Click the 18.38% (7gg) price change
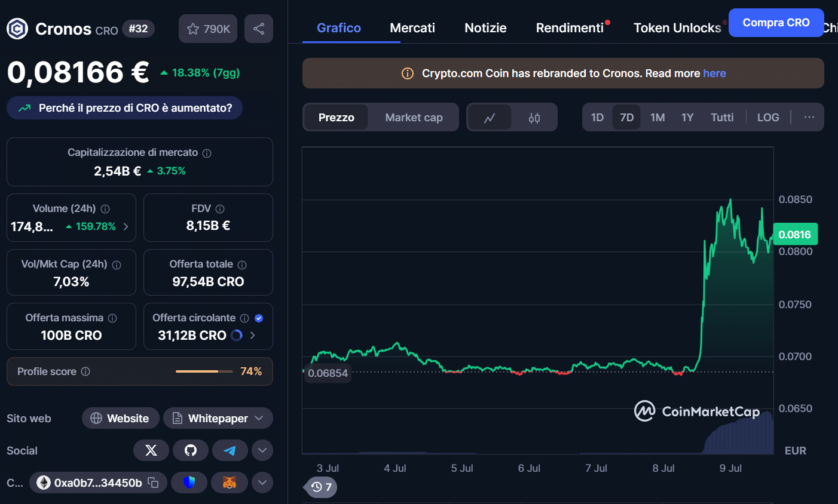Image resolution: width=838 pixels, height=504 pixels. pyautogui.click(x=200, y=73)
